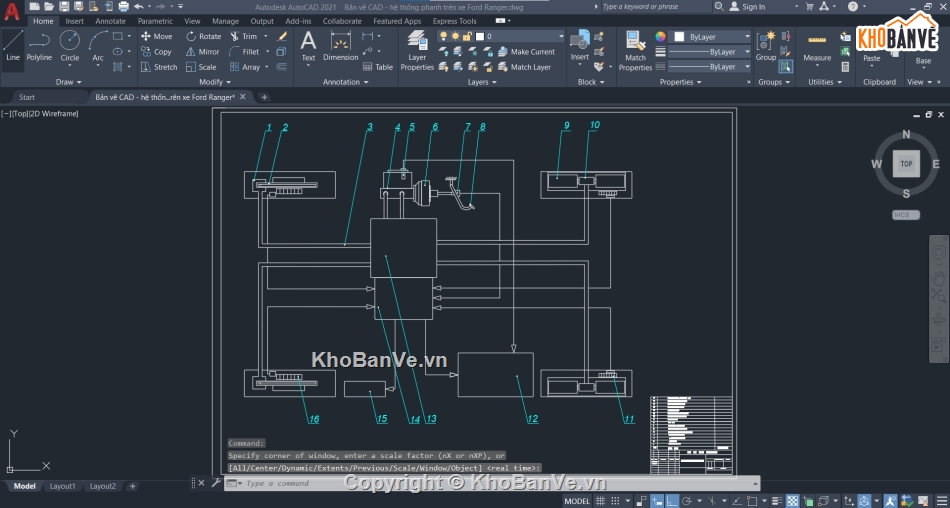The image size is (950, 508).
Task: Click the Plot printer icon
Action: (x=124, y=7)
